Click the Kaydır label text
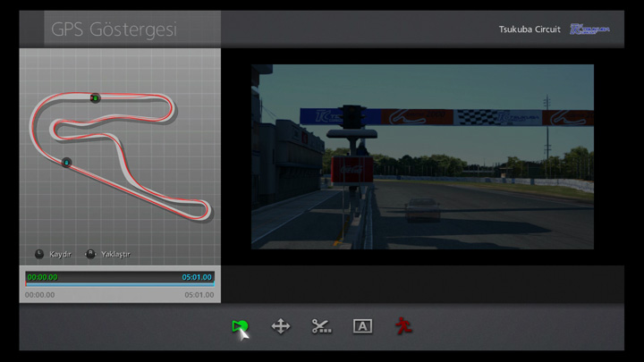This screenshot has height=362, width=644. (60, 255)
